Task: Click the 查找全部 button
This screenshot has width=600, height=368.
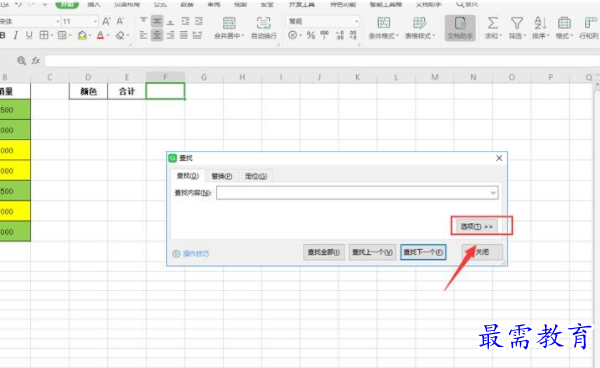Action: (x=324, y=252)
